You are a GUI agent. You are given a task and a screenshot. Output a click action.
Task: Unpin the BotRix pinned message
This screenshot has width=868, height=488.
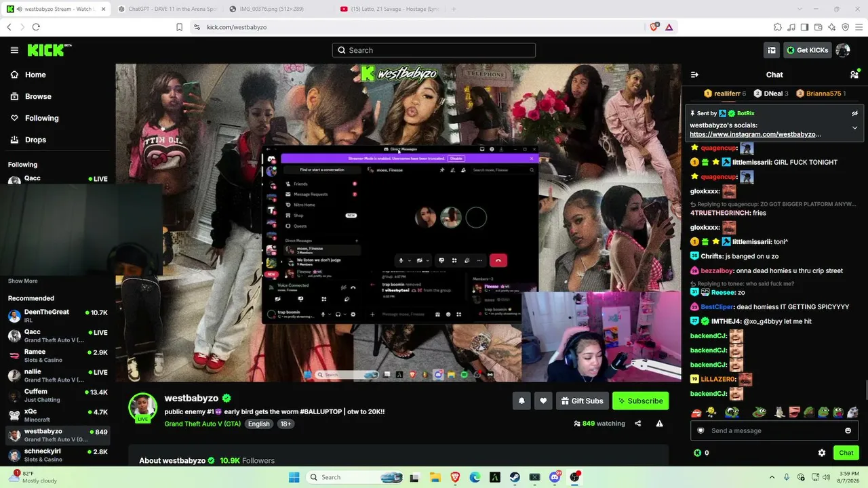pos(854,113)
